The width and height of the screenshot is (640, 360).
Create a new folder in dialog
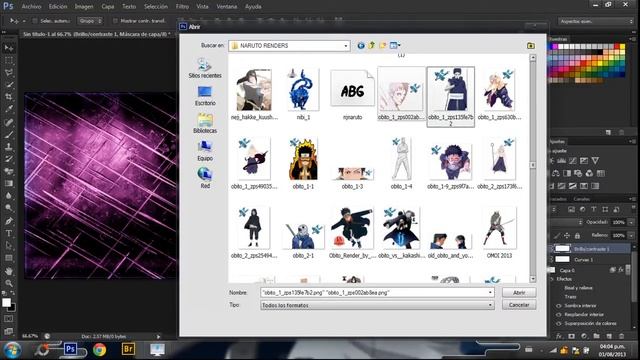coord(383,46)
